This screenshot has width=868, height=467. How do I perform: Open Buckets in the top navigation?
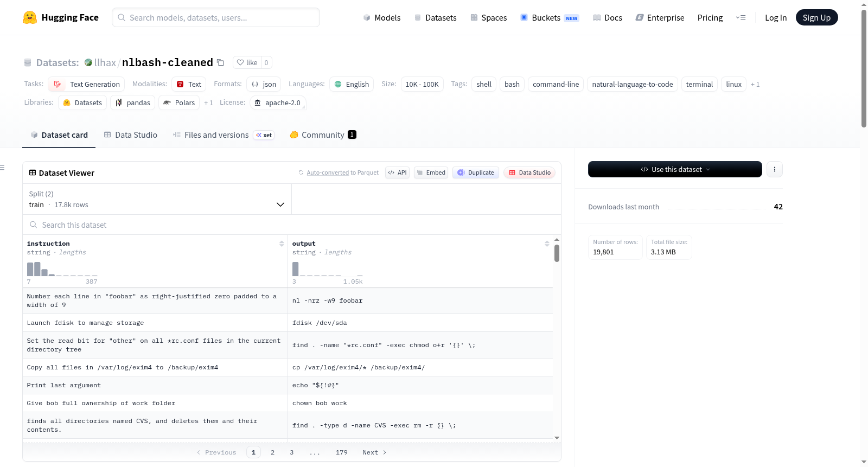point(550,17)
